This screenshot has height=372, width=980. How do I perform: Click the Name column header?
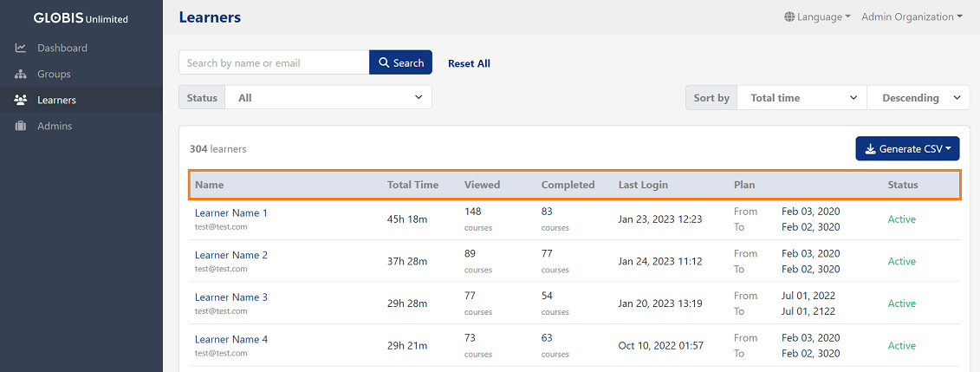coord(210,185)
